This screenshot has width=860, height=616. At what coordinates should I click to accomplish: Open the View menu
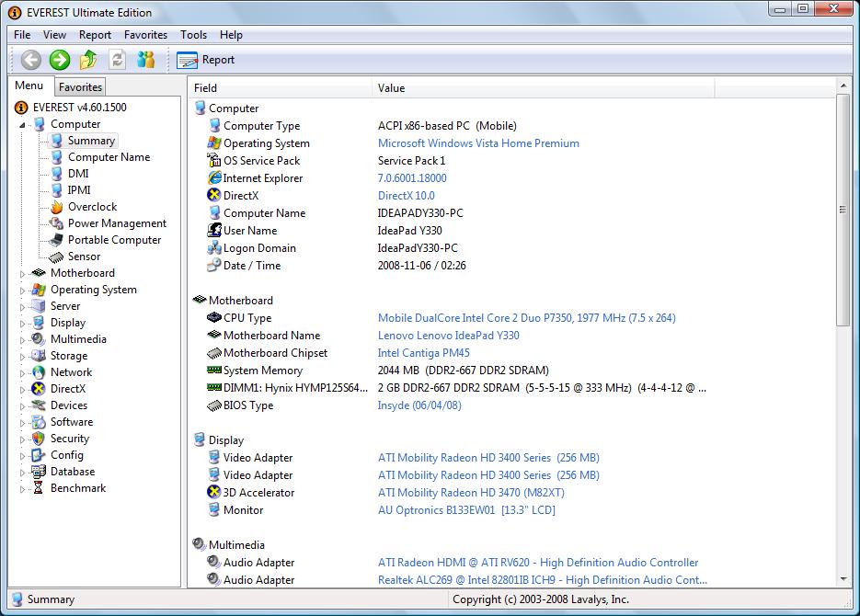click(54, 35)
